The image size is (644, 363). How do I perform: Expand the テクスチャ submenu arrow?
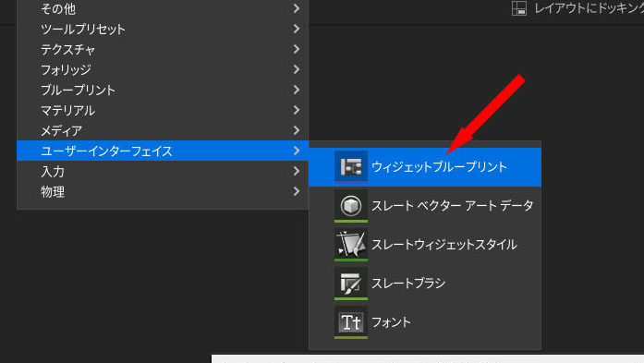pyautogui.click(x=296, y=49)
